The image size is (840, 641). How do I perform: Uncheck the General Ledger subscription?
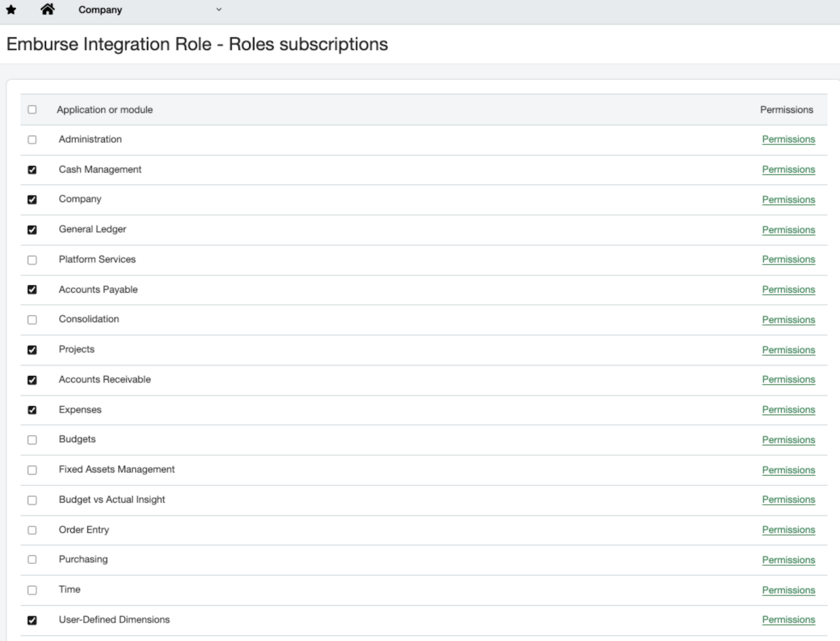[32, 230]
